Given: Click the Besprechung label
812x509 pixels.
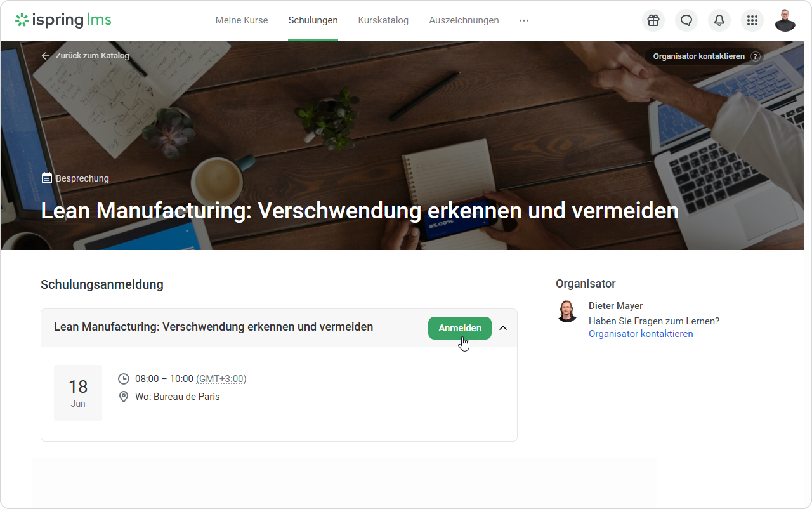Looking at the screenshot, I should 82,178.
